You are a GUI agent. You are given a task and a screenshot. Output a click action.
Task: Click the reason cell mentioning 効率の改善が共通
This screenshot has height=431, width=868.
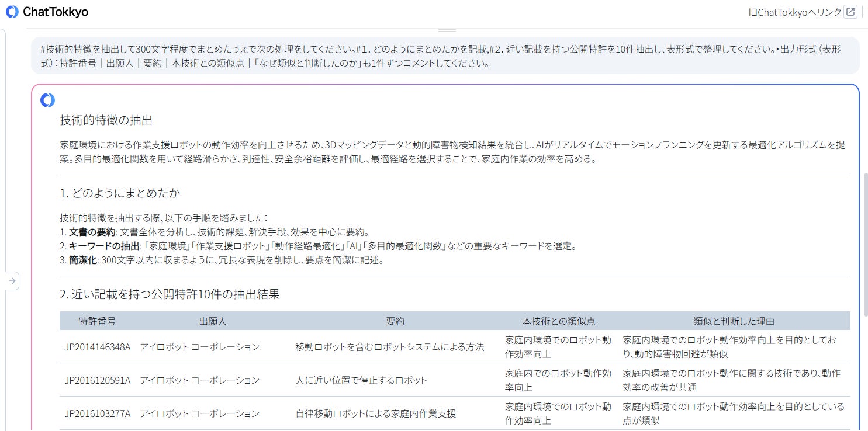734,380
